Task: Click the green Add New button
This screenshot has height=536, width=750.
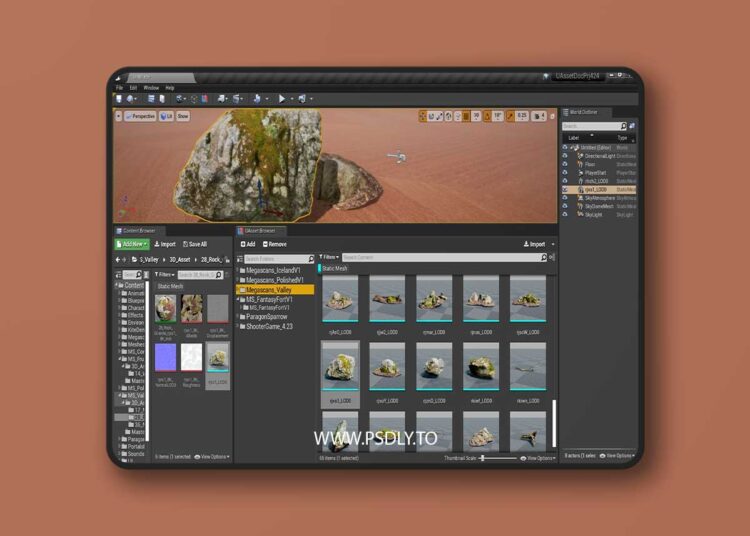Action: 132,244
